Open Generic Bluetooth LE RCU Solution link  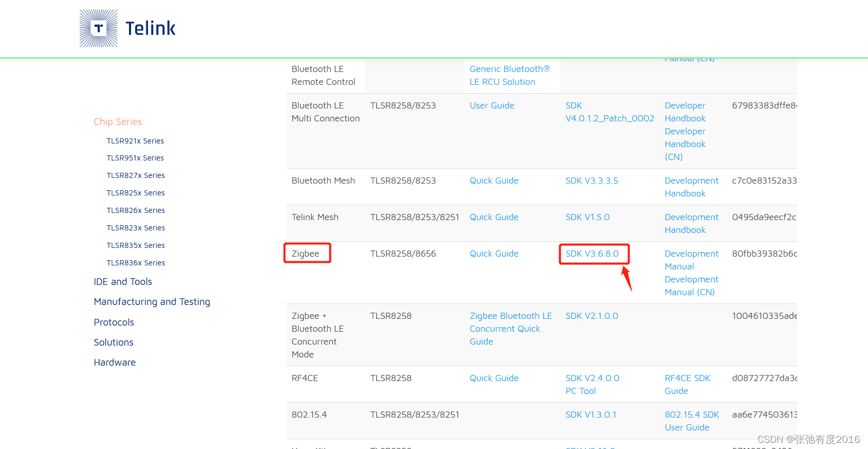510,76
